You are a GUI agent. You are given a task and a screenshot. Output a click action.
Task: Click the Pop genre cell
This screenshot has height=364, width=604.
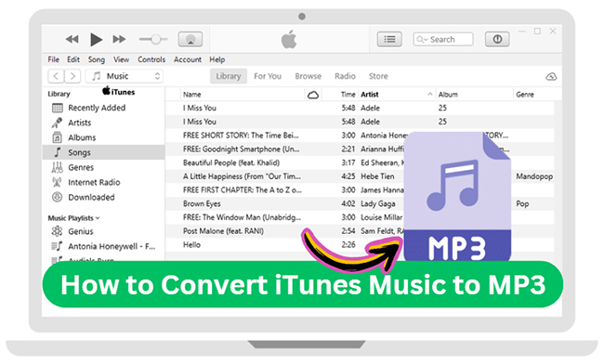(x=522, y=204)
